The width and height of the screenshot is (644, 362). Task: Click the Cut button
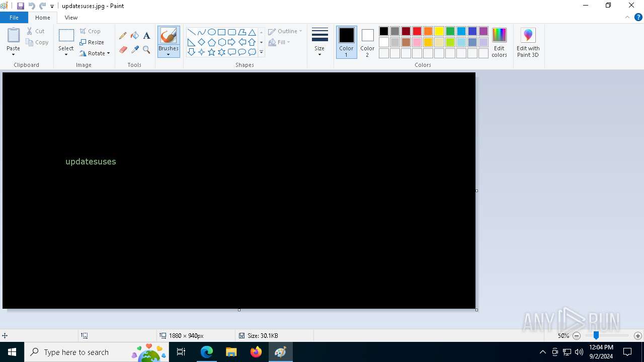(36, 31)
